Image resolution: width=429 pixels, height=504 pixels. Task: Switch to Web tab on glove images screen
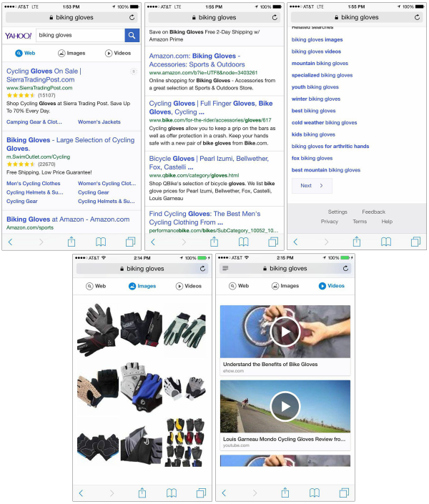[96, 286]
